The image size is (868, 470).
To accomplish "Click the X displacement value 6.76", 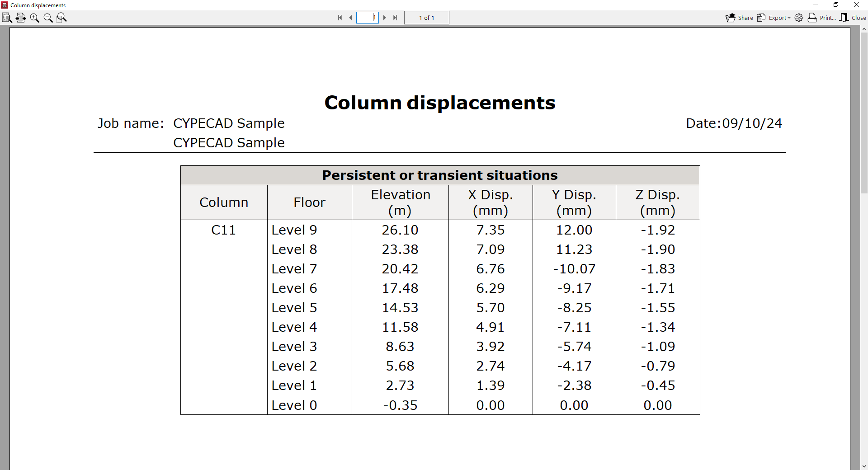I will pos(491,269).
